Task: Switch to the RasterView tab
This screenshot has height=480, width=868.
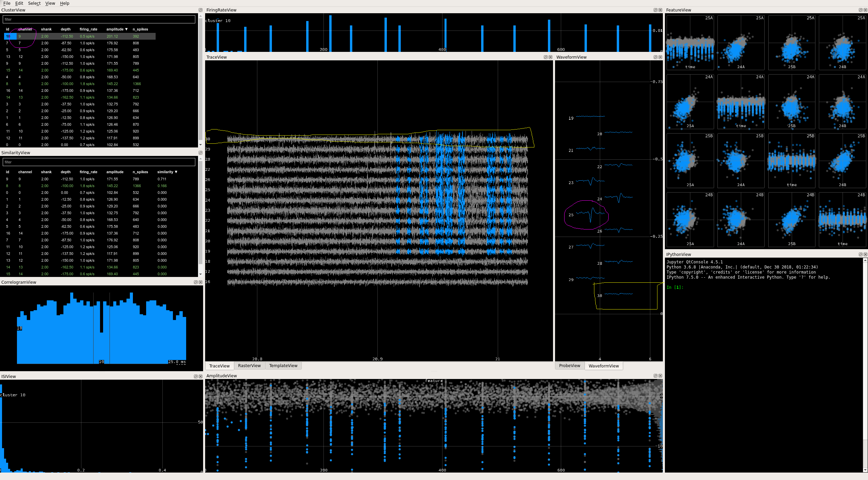Action: coord(249,365)
